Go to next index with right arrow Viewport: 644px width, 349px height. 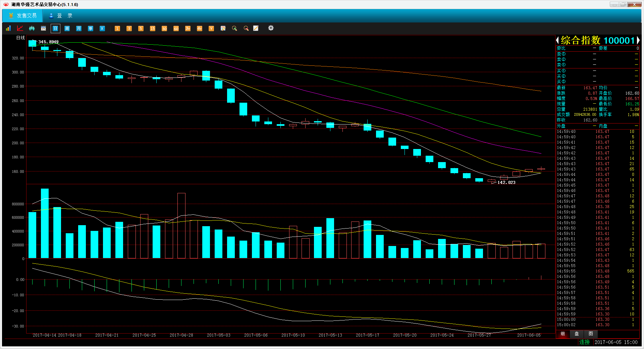coord(638,41)
